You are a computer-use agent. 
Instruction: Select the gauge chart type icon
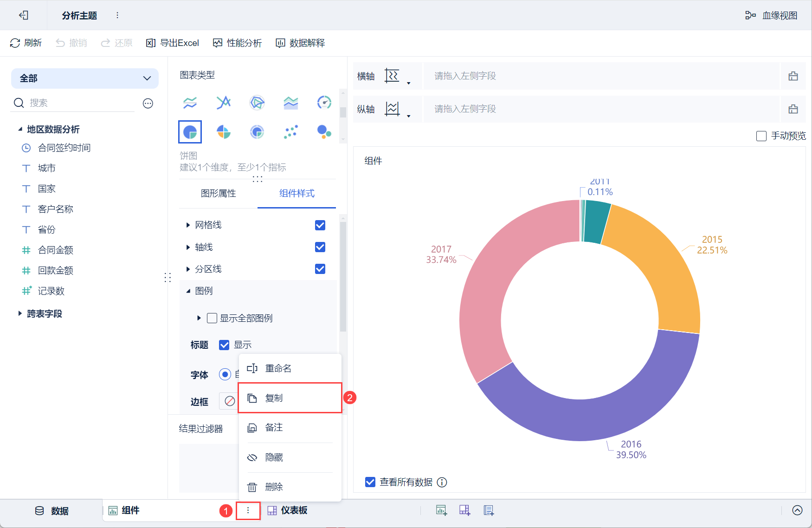(x=324, y=102)
